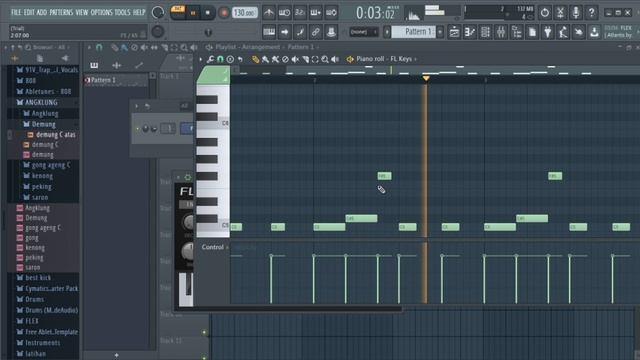Viewport: 640px width, 360px height.
Task: Select the Piano roll playback speaker tool
Action: 335,59
